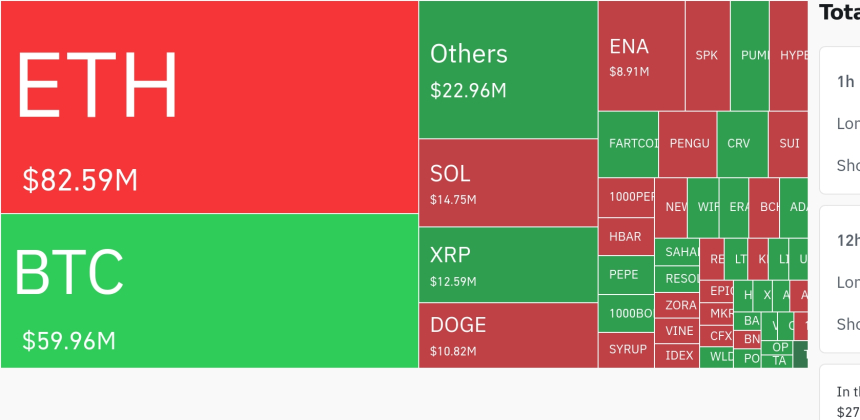Viewport: 860px width, 420px height.
Task: Click the DOGE $10.82M tile
Action: coord(508,335)
